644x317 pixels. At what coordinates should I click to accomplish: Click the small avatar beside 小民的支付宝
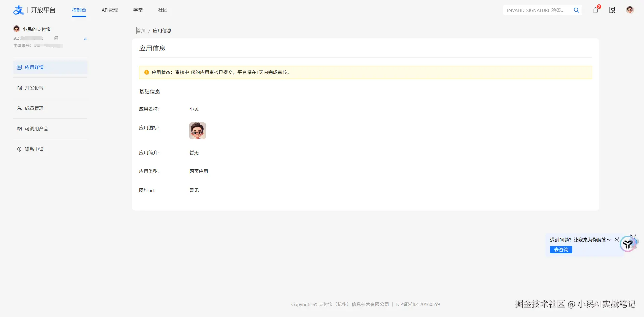pyautogui.click(x=17, y=29)
